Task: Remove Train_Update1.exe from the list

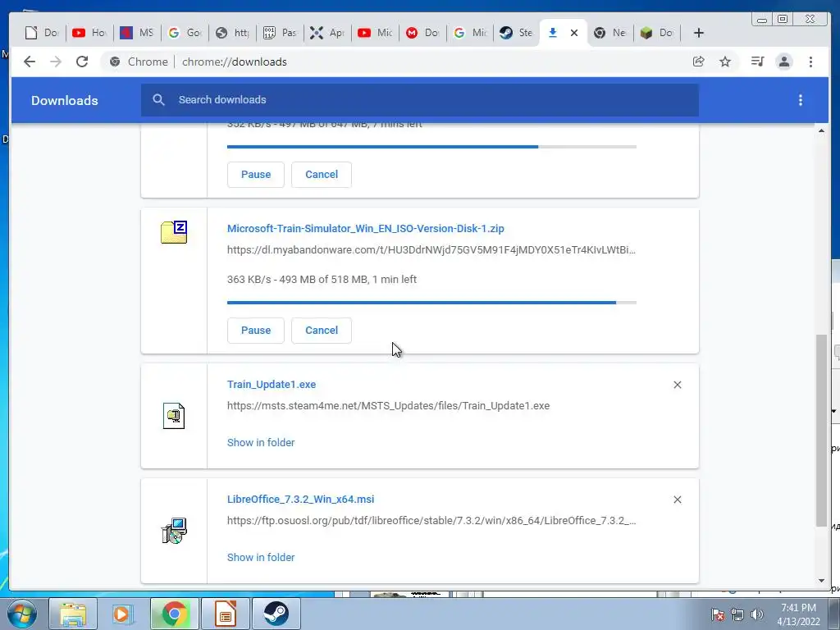Action: [x=677, y=385]
